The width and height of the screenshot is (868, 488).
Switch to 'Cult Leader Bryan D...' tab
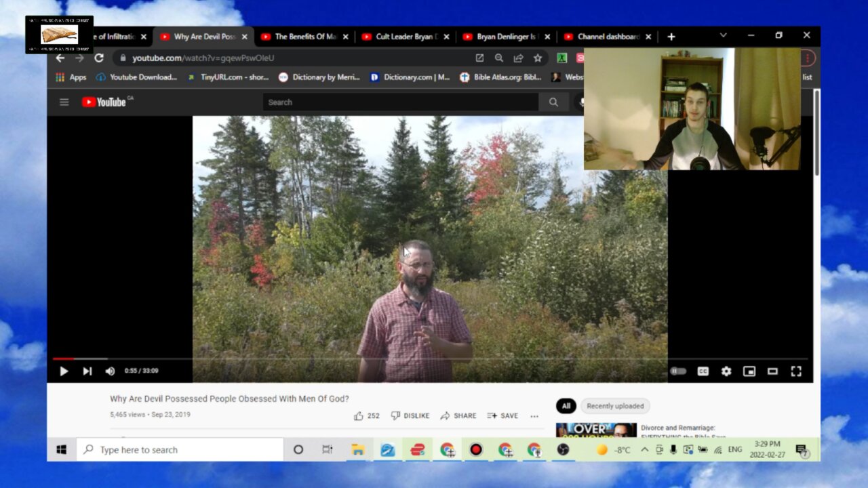pos(406,37)
